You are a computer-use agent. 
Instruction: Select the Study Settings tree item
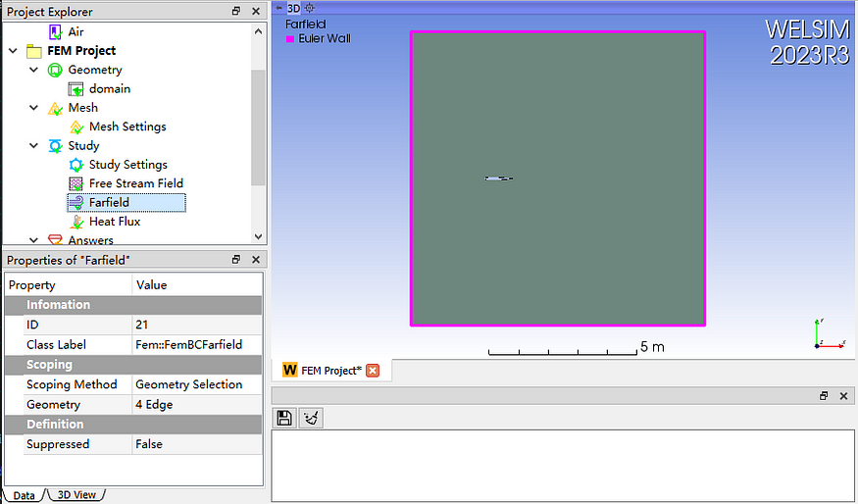[x=128, y=165]
